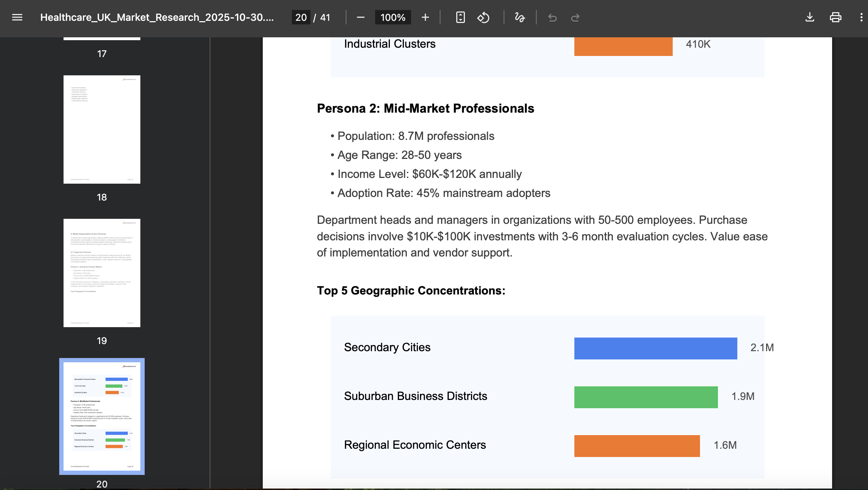Click the zoom in plus button
868x490 pixels.
click(425, 17)
